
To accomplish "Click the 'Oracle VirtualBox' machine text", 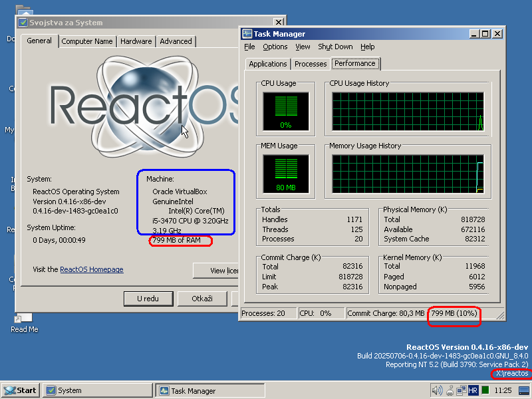I will (180, 192).
